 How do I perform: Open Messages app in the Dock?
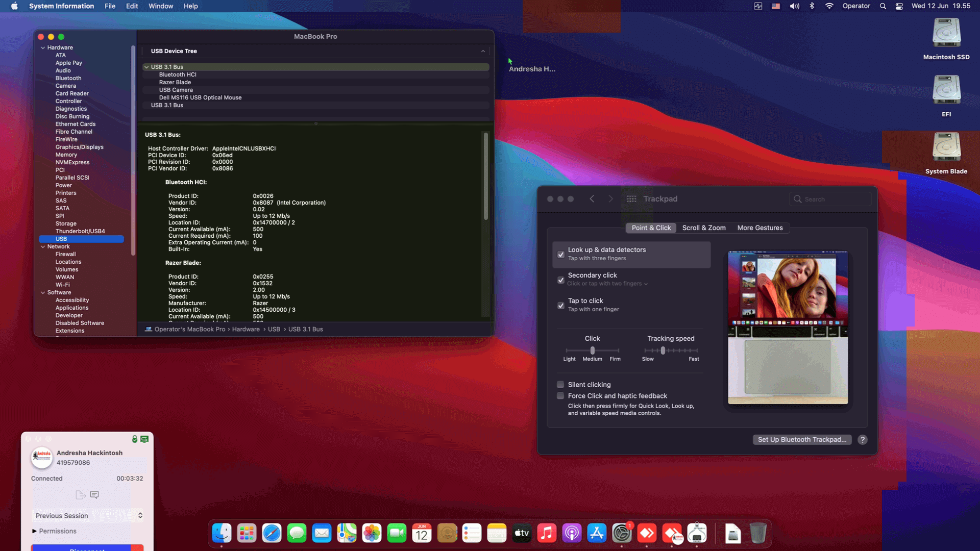pos(297,534)
